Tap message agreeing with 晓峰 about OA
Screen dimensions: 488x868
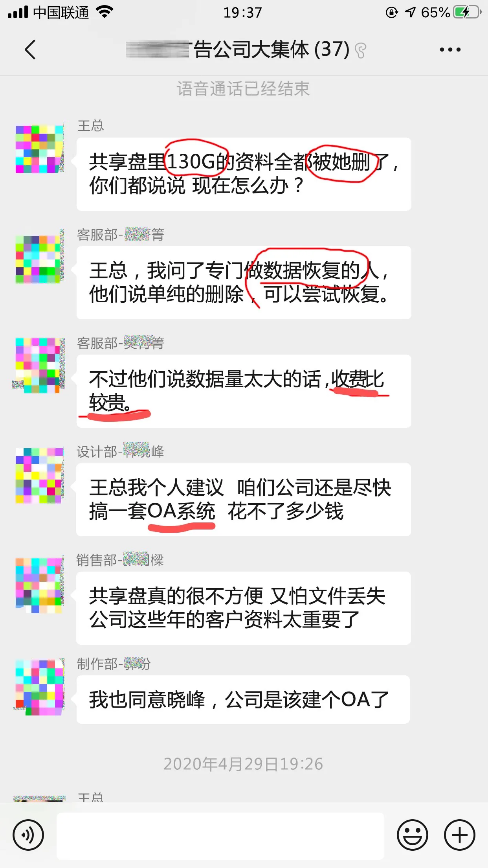pyautogui.click(x=243, y=699)
